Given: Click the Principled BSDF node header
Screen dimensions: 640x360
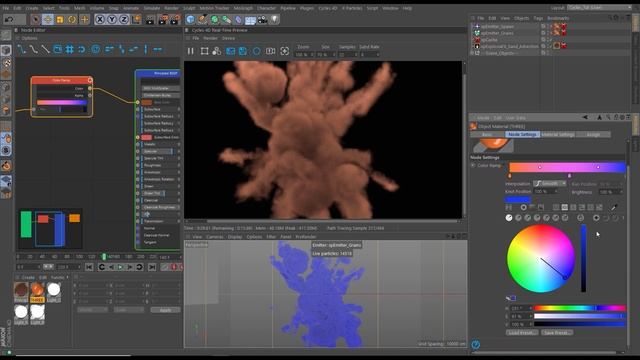Looking at the screenshot, I should coord(158,73).
